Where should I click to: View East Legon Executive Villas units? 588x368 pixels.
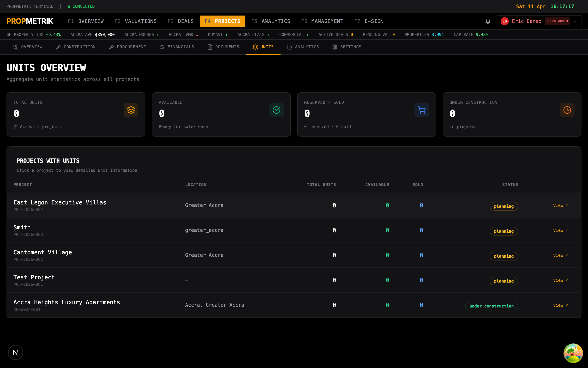[561, 205]
